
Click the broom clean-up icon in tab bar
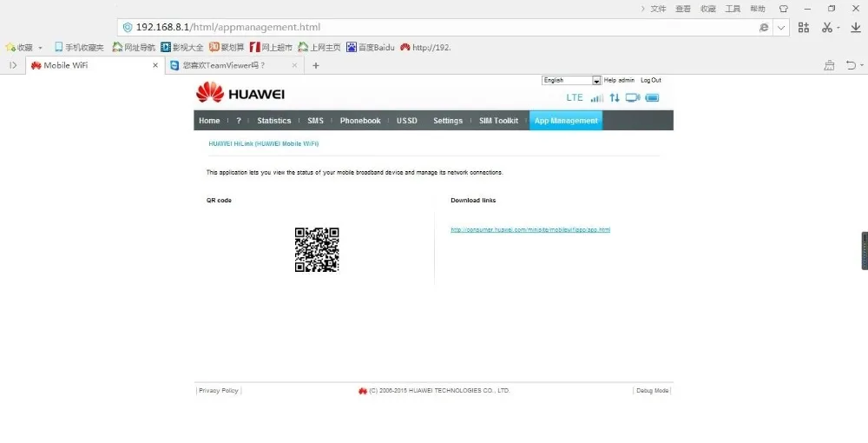click(829, 65)
